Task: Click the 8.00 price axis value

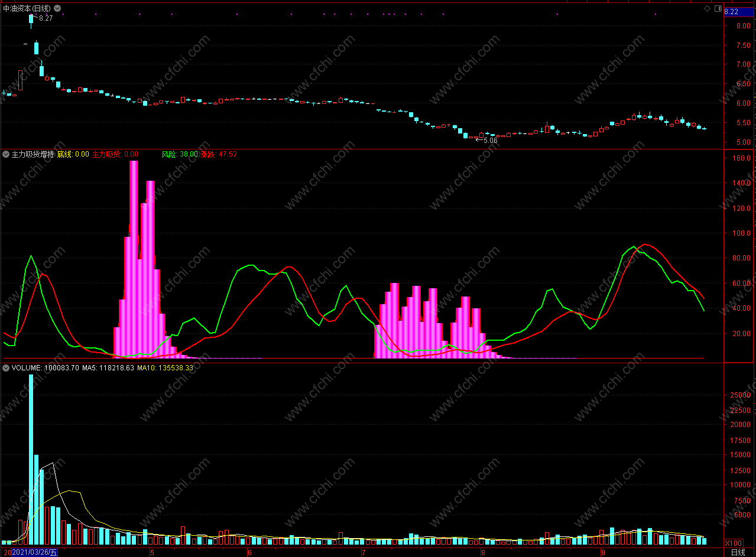Action: (x=743, y=26)
